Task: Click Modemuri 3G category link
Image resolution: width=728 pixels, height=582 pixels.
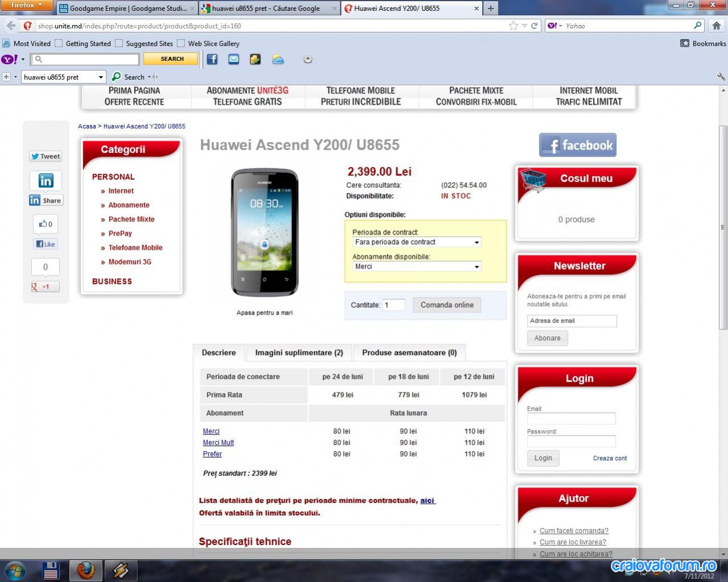Action: click(130, 262)
